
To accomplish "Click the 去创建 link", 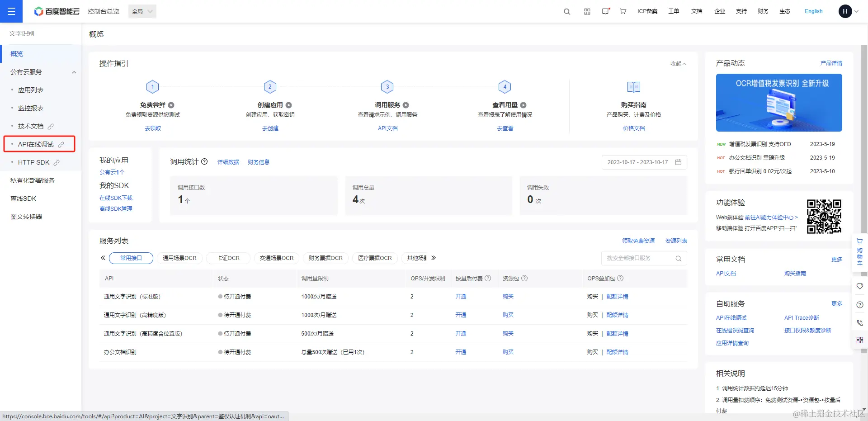I will point(270,128).
